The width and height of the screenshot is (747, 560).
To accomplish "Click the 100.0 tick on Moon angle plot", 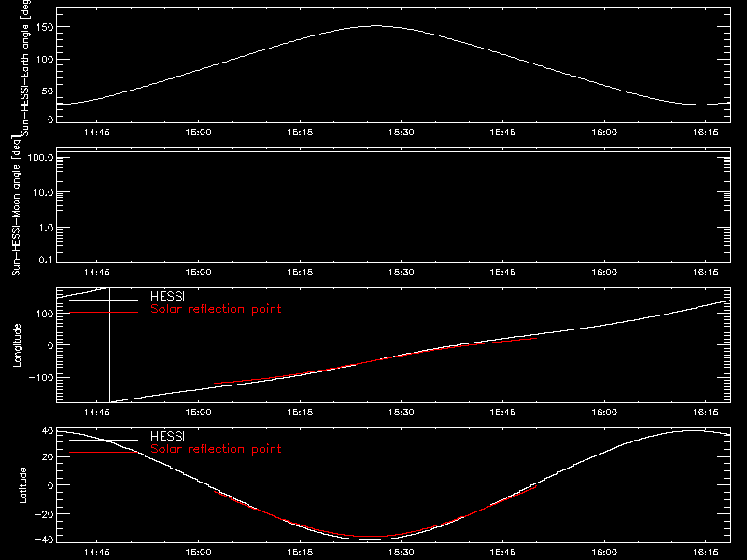I will [x=40, y=157].
